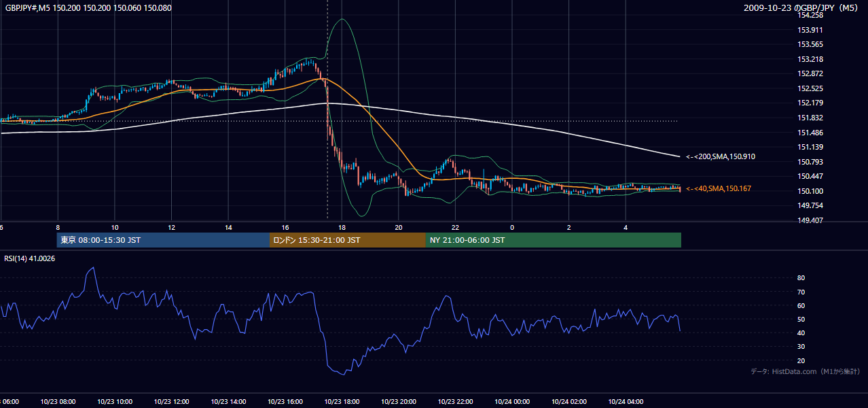Viewport: 868px width, 408px height.
Task: Click RSI scale level 60
Action: pyautogui.click(x=801, y=305)
